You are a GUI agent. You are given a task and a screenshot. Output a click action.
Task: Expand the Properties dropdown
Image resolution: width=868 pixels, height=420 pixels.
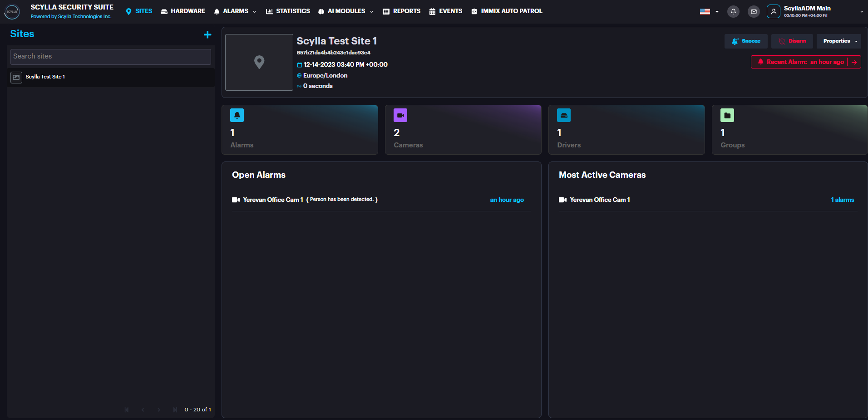click(839, 41)
